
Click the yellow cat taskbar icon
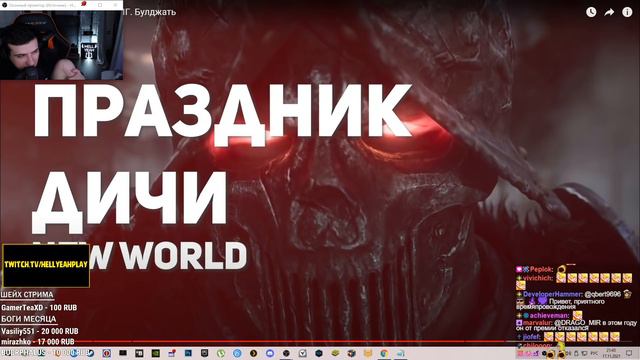click(x=368, y=353)
